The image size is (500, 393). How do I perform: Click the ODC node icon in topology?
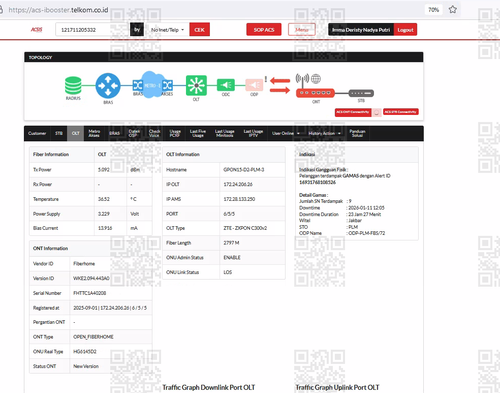(x=226, y=85)
